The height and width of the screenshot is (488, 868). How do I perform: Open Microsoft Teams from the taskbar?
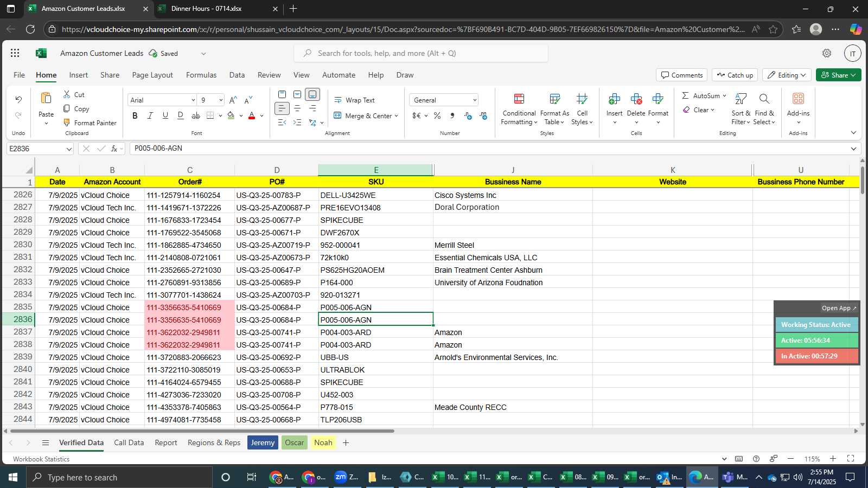click(x=735, y=477)
